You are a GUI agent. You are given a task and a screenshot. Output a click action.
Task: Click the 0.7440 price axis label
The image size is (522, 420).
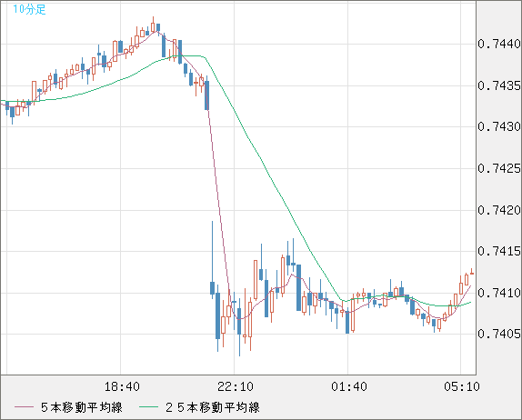point(499,44)
